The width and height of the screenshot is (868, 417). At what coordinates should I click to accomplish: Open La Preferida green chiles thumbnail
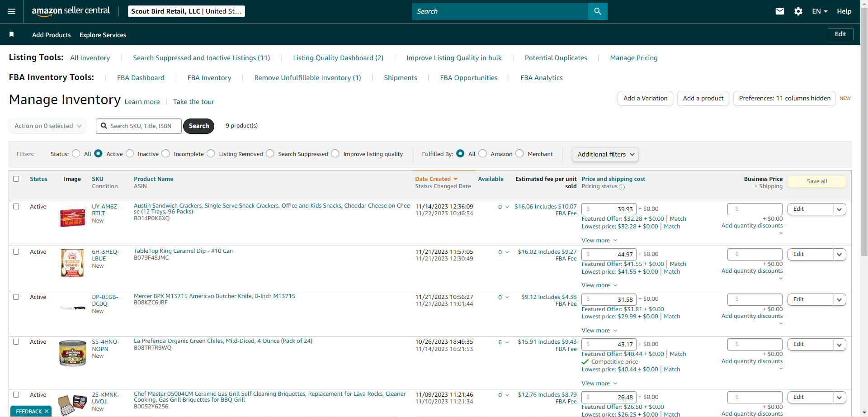tap(72, 353)
